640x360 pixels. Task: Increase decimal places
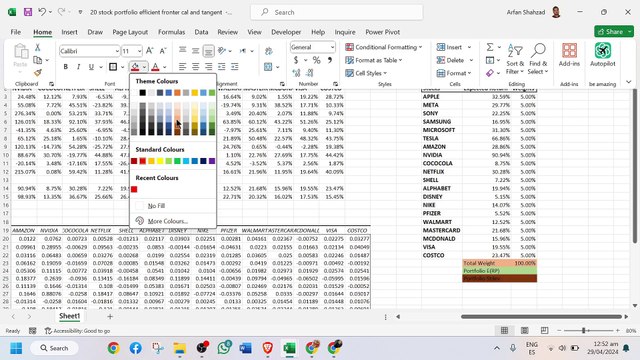pos(296,73)
